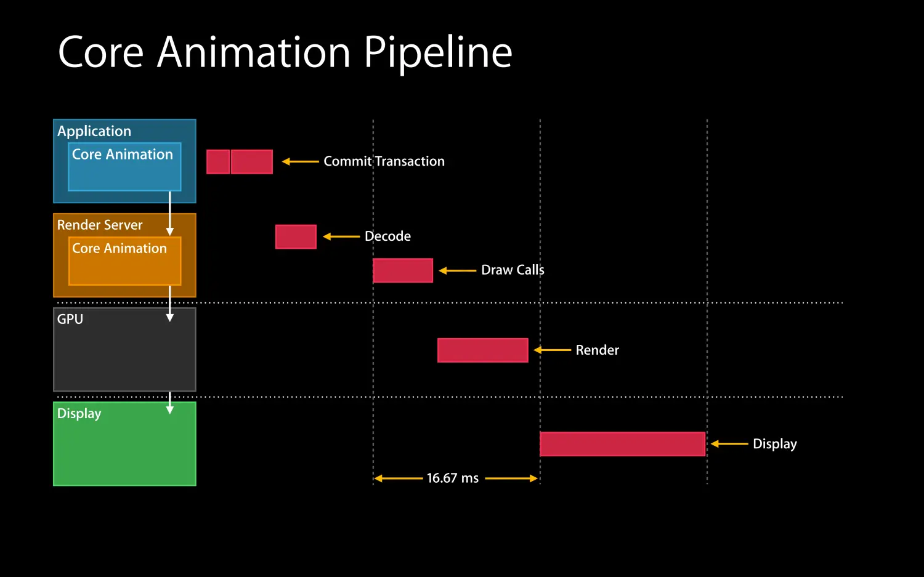
Task: Click the Render Server heading text
Action: pos(100,225)
